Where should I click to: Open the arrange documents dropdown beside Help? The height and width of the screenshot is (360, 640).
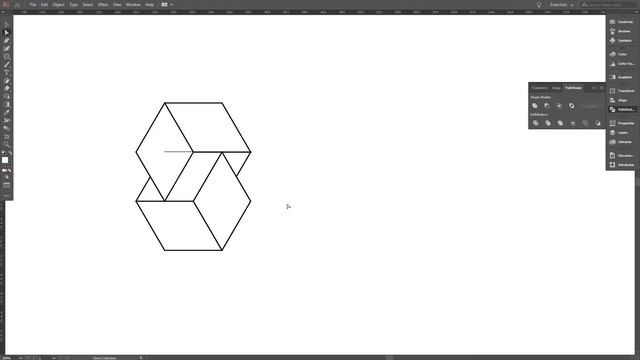click(x=167, y=4)
